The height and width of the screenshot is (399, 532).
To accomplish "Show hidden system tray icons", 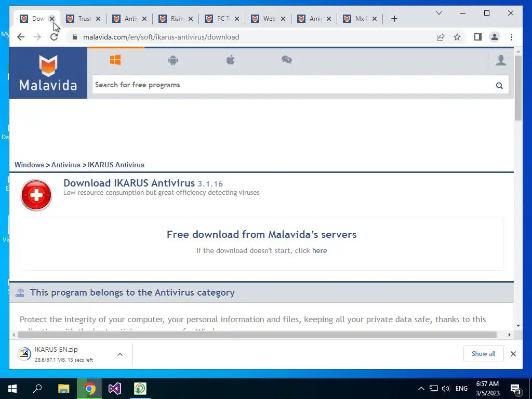I will tap(421, 389).
